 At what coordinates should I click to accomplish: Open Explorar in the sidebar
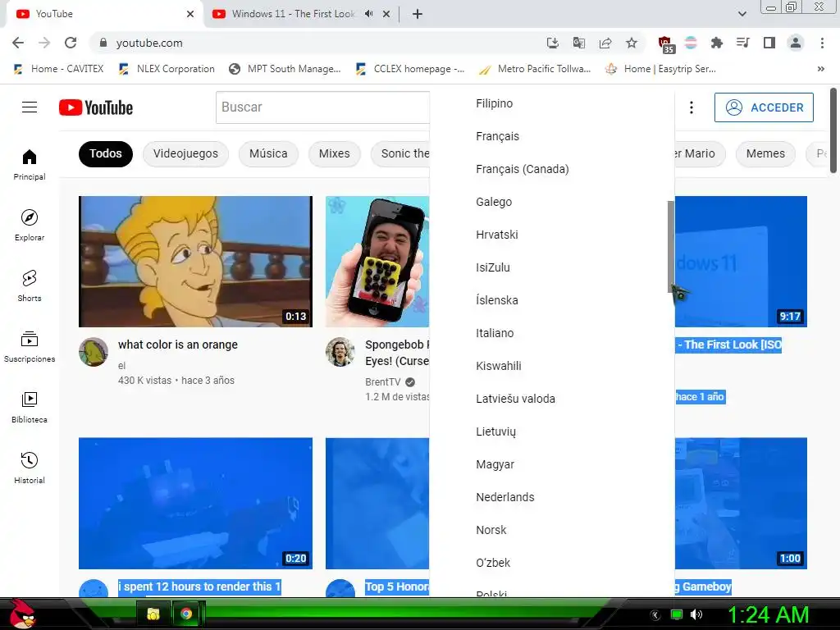pos(30,225)
